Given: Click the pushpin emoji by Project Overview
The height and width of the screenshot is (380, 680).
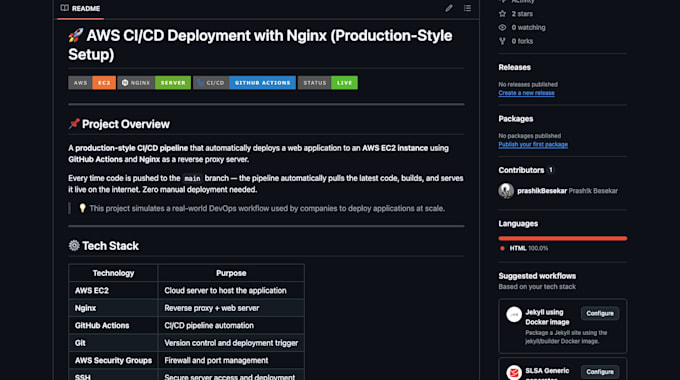Looking at the screenshot, I should pos(74,124).
